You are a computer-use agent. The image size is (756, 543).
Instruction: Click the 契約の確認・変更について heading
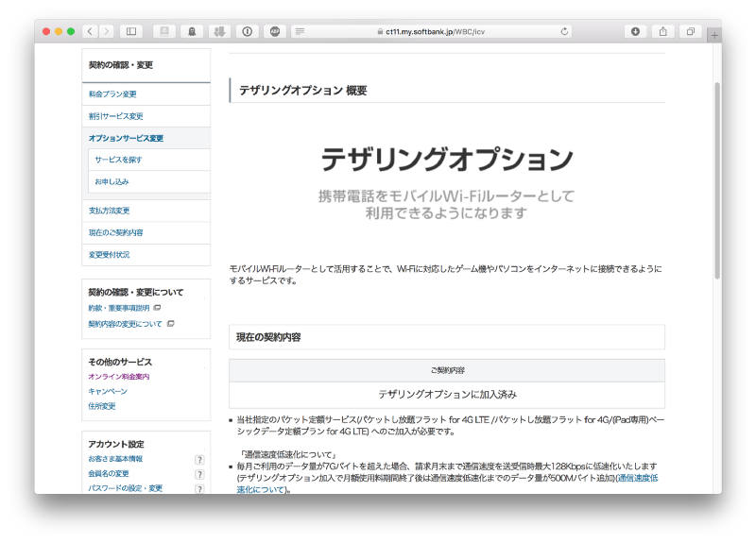point(136,293)
